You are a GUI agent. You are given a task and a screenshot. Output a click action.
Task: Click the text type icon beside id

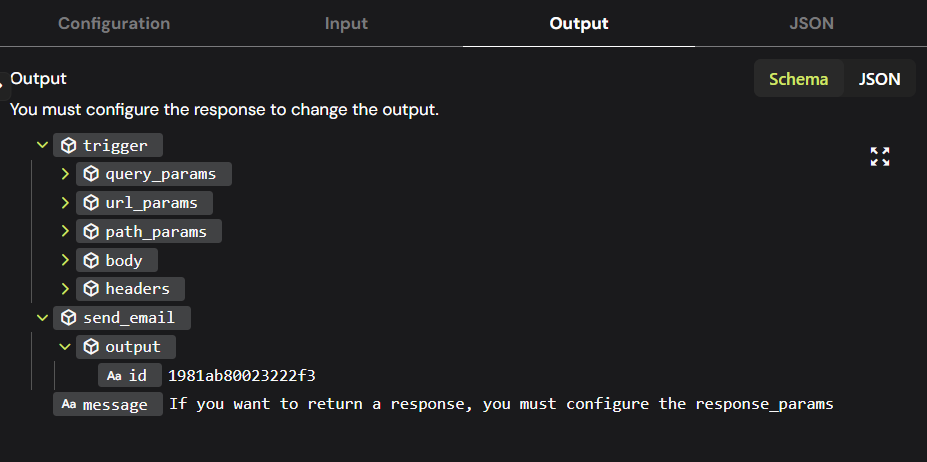tap(114, 375)
